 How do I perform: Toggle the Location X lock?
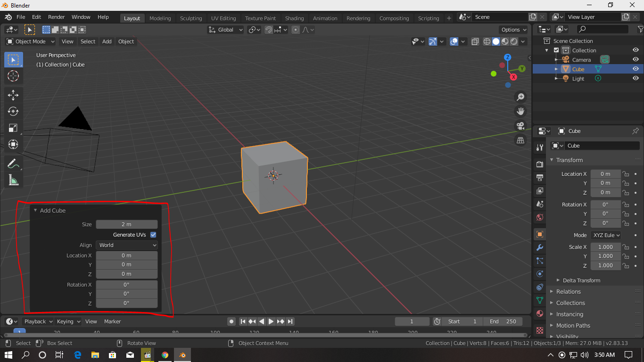click(626, 174)
